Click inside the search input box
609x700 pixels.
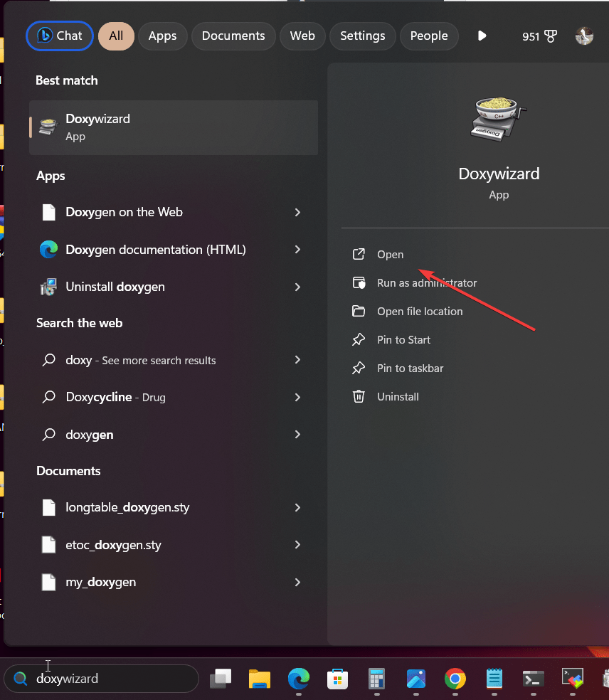[101, 679]
